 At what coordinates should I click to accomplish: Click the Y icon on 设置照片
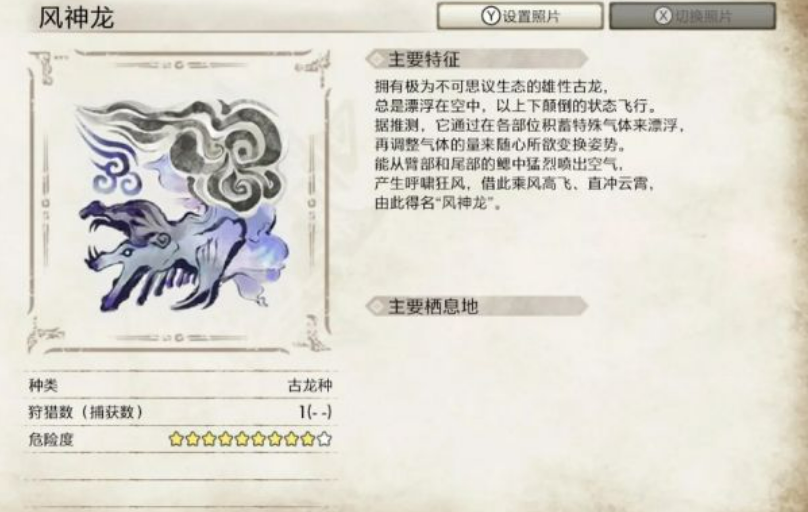(x=491, y=16)
